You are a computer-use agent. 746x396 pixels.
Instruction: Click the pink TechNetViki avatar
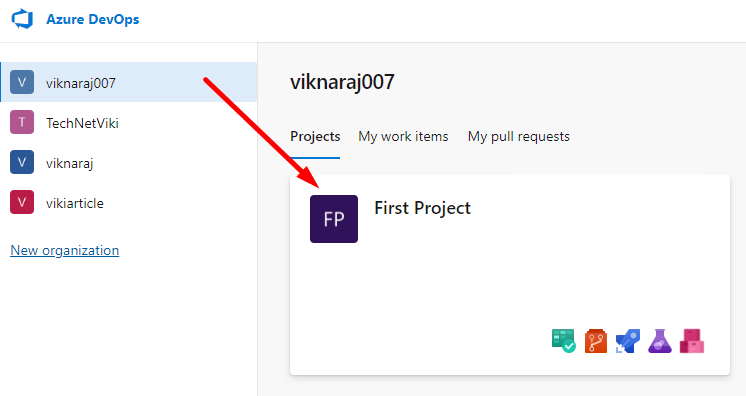pos(22,122)
